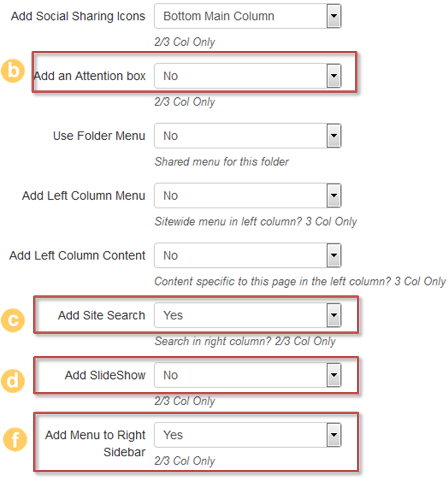Click the "Add Left Column Menu" label text

coord(84,196)
